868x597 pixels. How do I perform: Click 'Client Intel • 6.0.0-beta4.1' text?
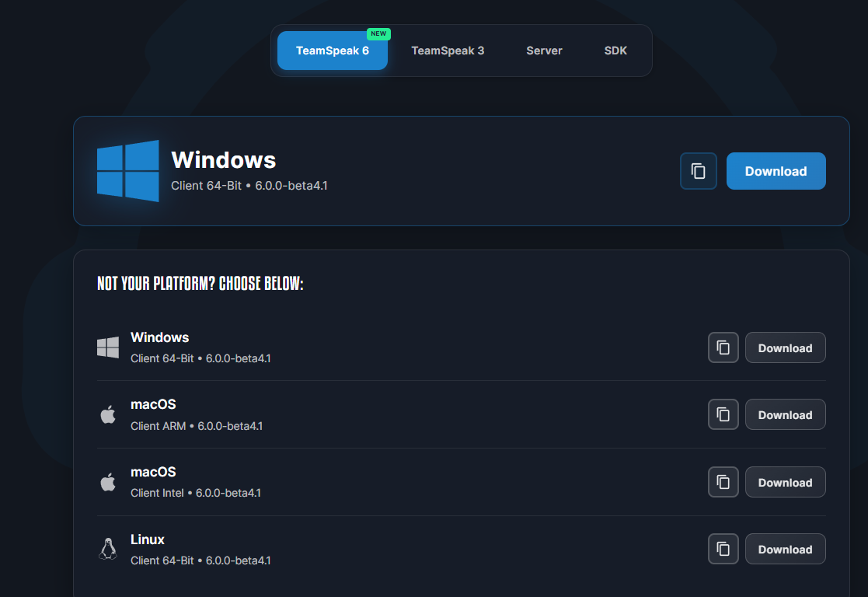(x=195, y=493)
